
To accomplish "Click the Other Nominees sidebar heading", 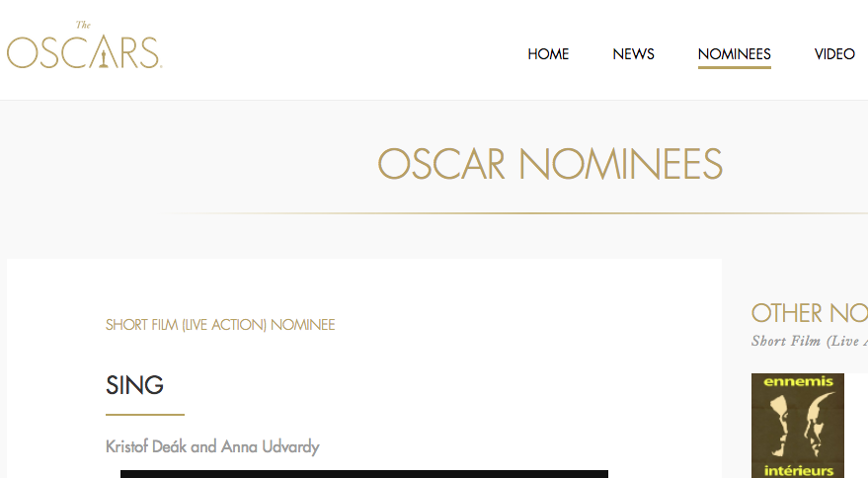I will coord(809,313).
